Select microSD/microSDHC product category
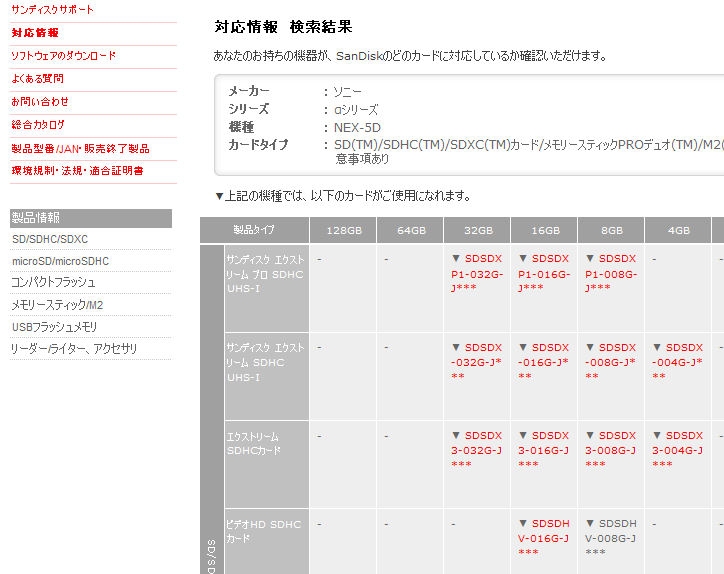724x574 pixels. tap(60, 261)
